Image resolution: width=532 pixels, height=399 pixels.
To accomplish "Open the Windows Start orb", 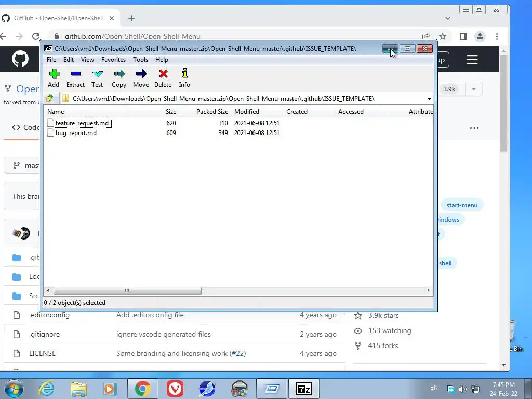I will [x=14, y=389].
